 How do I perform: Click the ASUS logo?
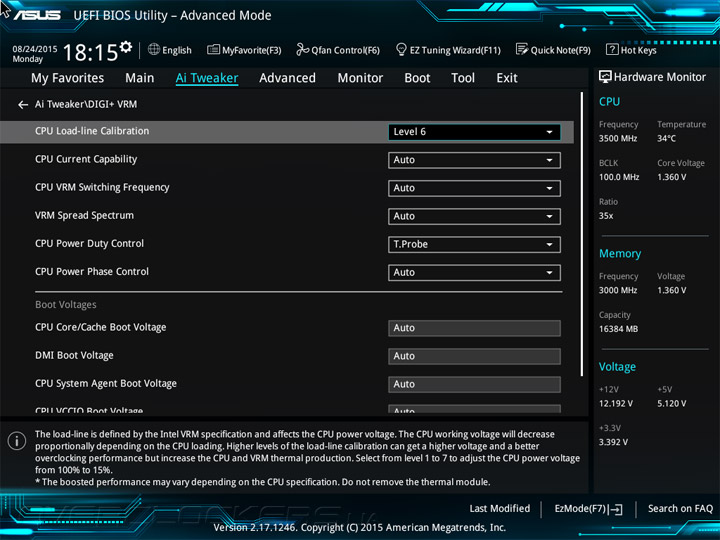point(37,15)
